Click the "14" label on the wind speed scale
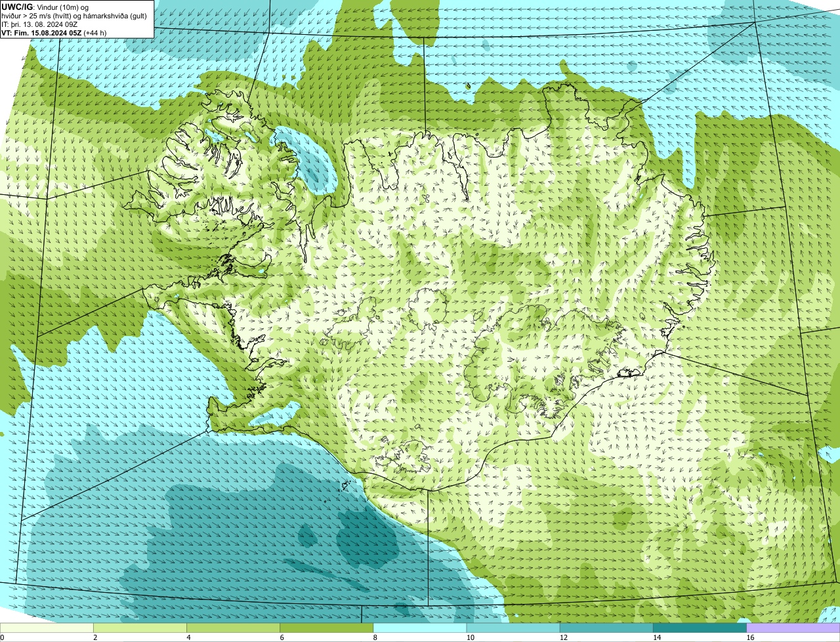 tap(657, 637)
